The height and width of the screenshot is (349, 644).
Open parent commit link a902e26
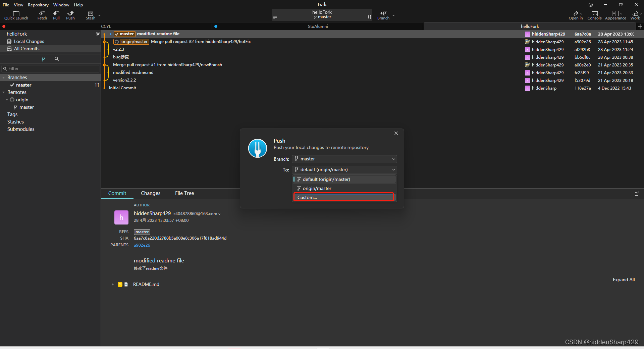[x=142, y=245]
